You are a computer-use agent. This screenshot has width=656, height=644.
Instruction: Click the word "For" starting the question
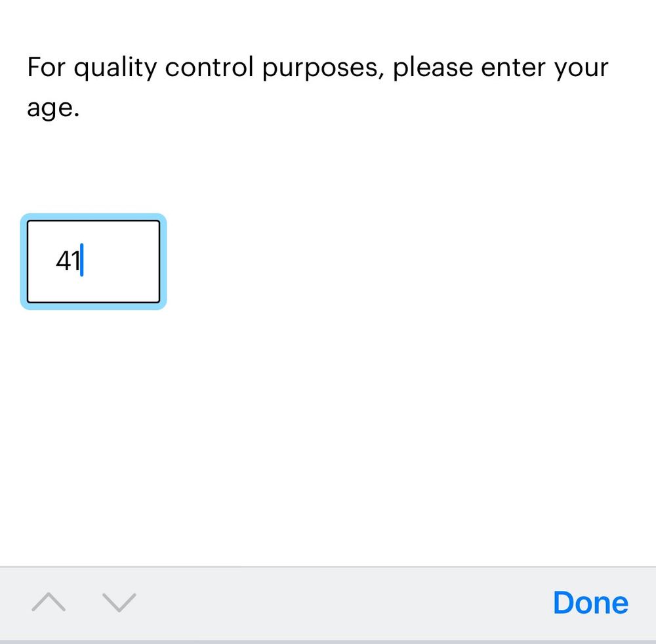coord(46,67)
